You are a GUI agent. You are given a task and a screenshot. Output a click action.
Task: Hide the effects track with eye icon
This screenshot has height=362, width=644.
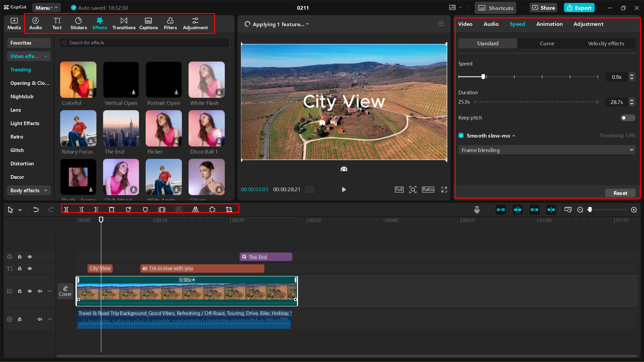30,257
